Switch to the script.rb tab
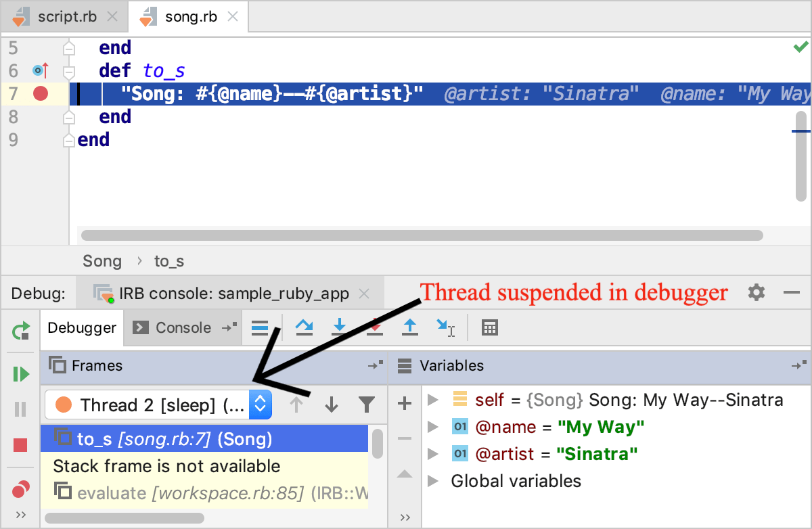 click(x=66, y=17)
